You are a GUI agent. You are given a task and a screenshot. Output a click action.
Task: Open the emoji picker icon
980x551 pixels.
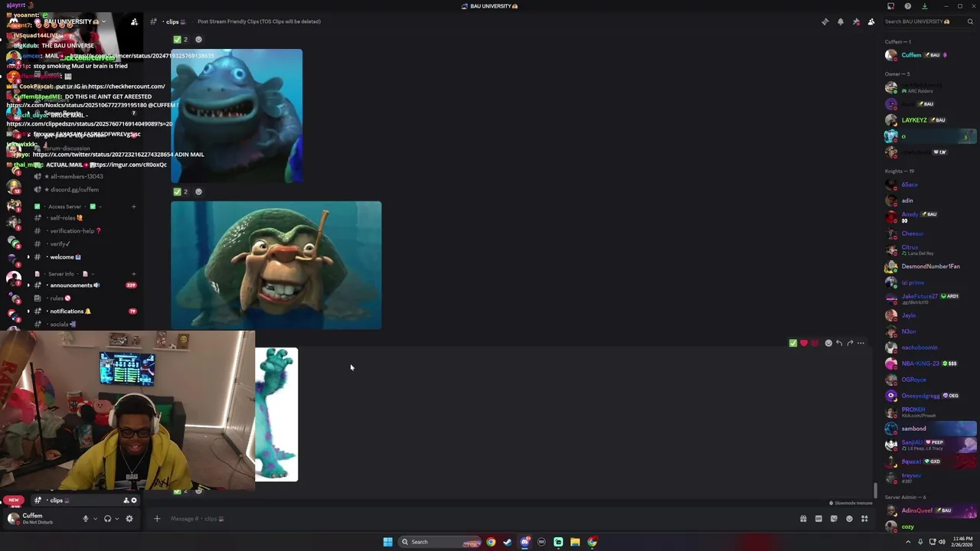pos(849,519)
